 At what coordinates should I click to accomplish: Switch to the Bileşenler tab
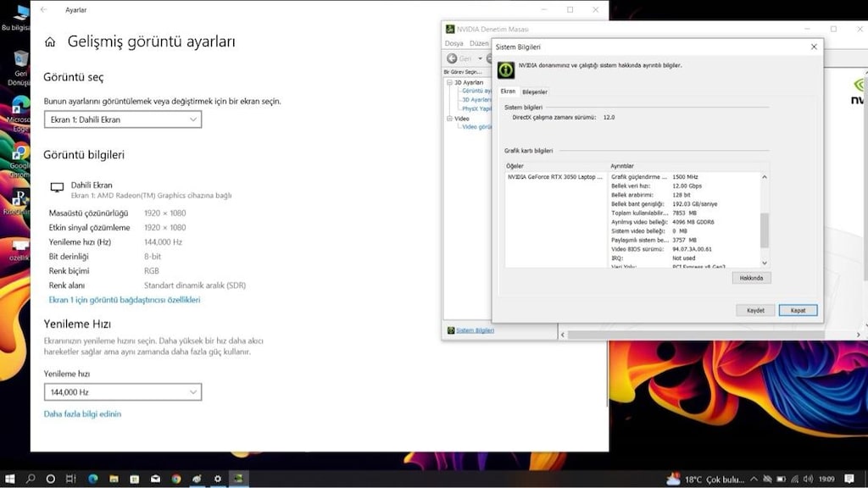[535, 91]
